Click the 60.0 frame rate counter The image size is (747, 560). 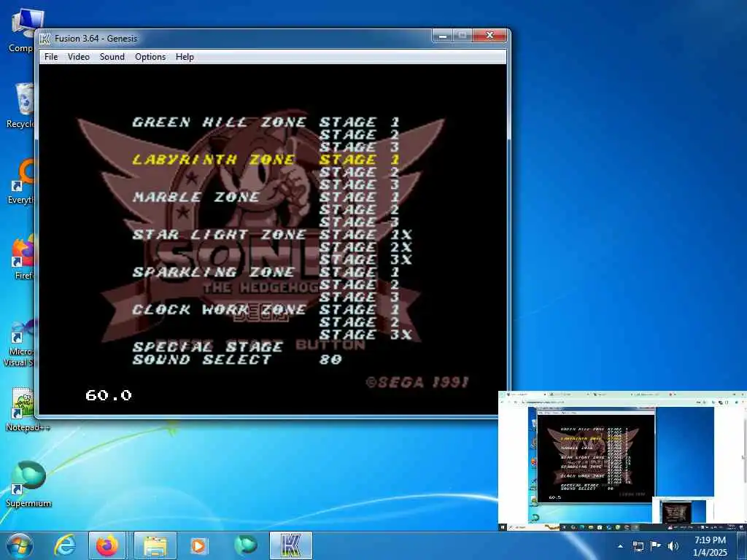(x=108, y=395)
